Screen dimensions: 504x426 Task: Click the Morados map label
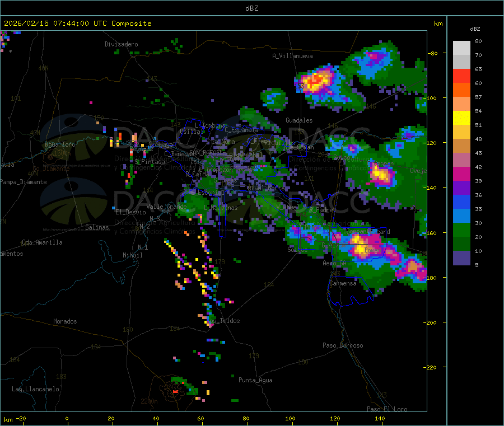pos(65,321)
